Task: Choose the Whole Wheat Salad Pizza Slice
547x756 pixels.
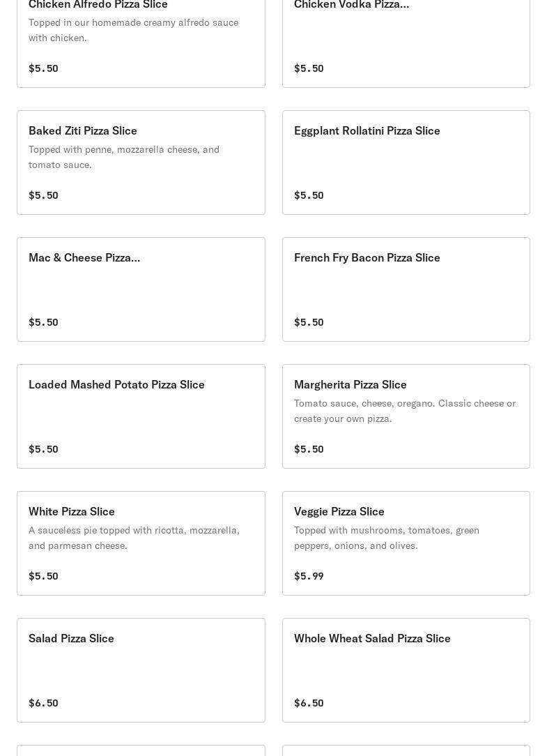Action: (372, 638)
